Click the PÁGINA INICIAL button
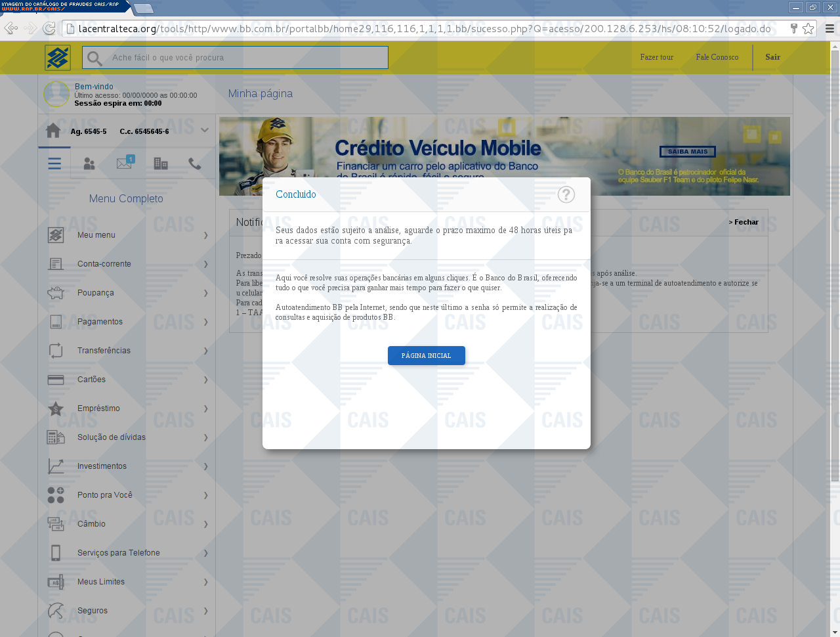This screenshot has width=840, height=637. pos(427,355)
